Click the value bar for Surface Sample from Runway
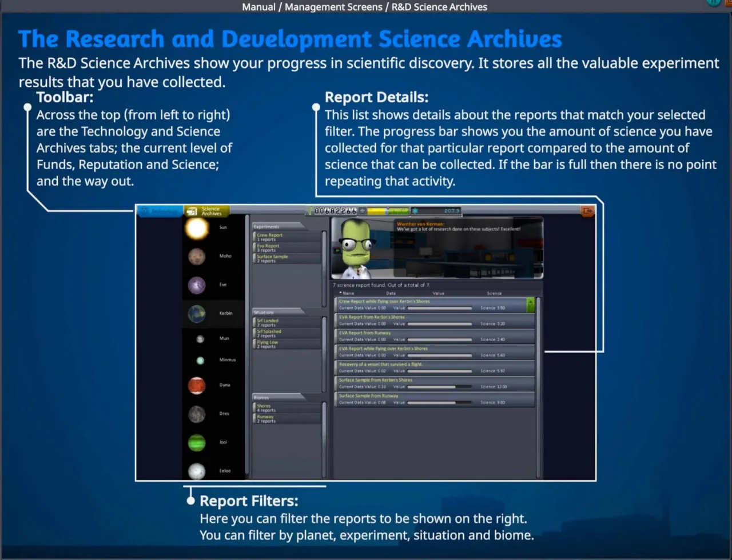Viewport: 732px width, 560px height. [x=440, y=402]
